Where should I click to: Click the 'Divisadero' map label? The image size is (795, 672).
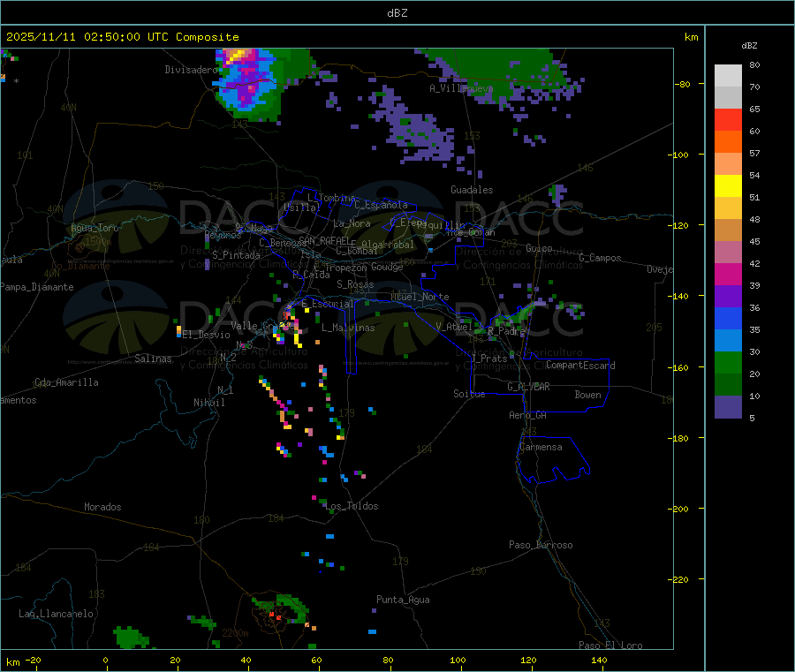(191, 70)
